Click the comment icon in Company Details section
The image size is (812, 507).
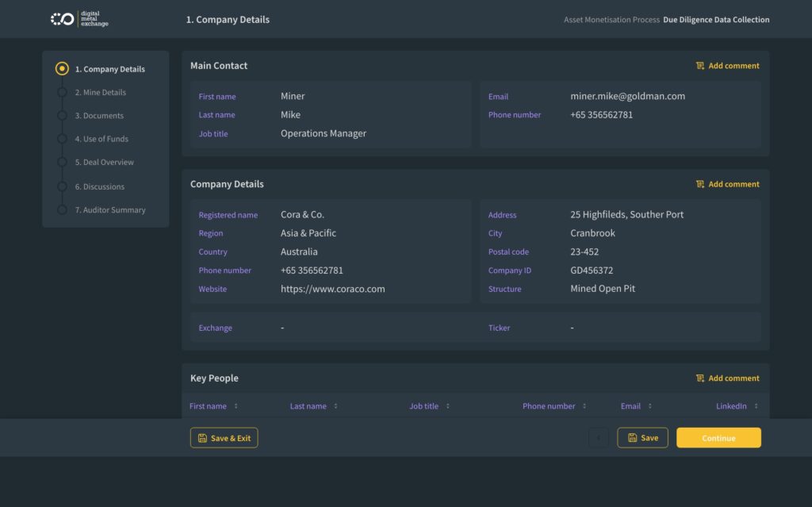pyautogui.click(x=700, y=184)
